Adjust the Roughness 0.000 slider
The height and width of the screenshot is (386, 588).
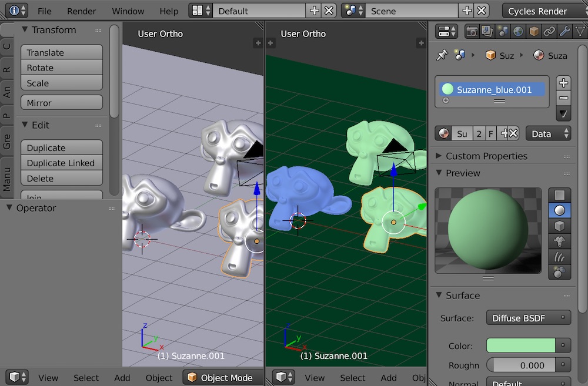pos(520,365)
